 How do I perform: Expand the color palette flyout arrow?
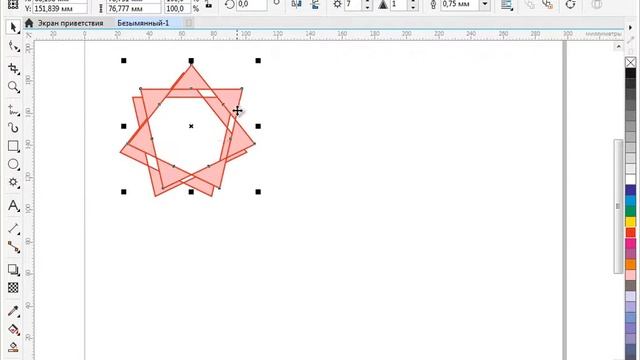click(x=631, y=27)
